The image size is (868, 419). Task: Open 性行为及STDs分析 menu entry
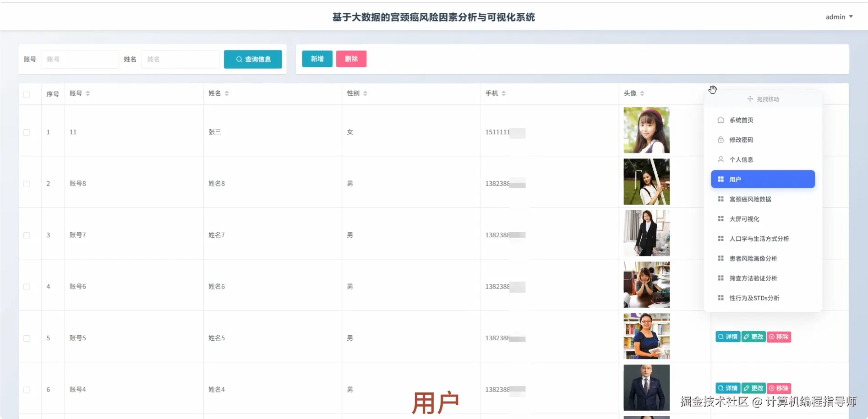763,298
